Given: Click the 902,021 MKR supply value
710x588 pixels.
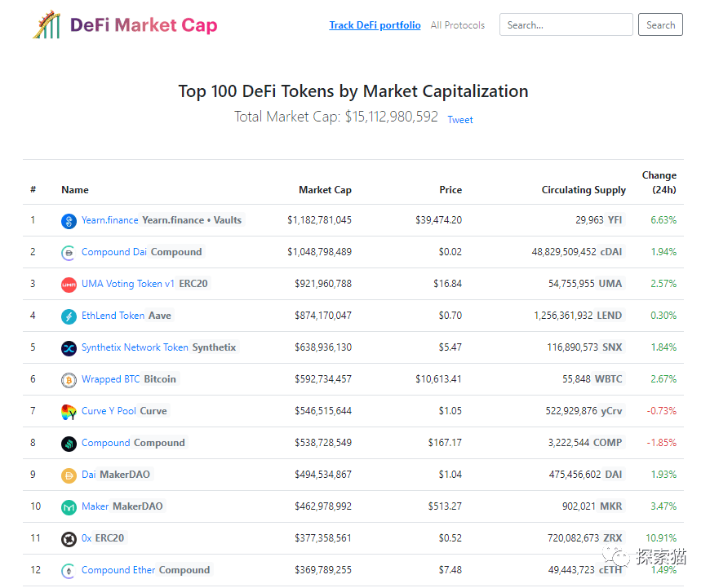Looking at the screenshot, I should click(x=592, y=506).
